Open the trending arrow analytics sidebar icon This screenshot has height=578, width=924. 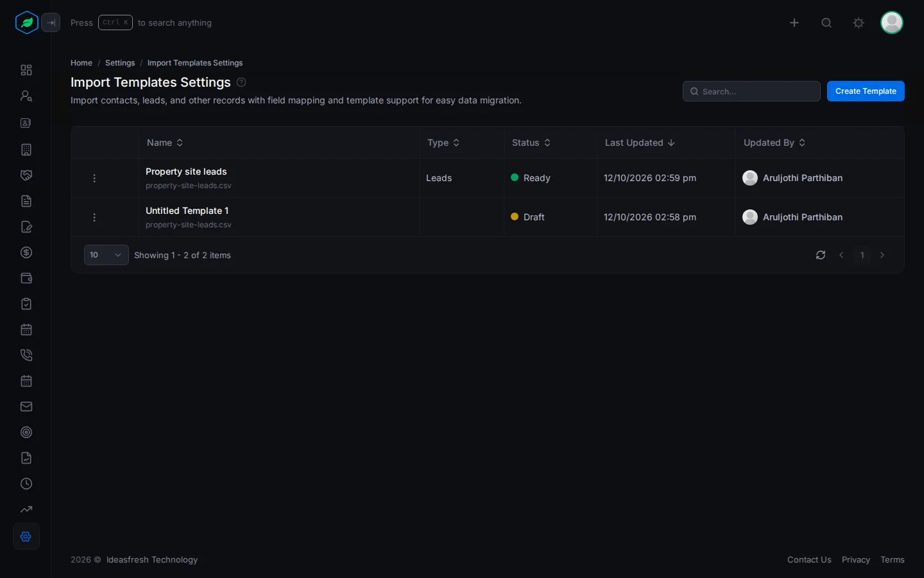26,509
